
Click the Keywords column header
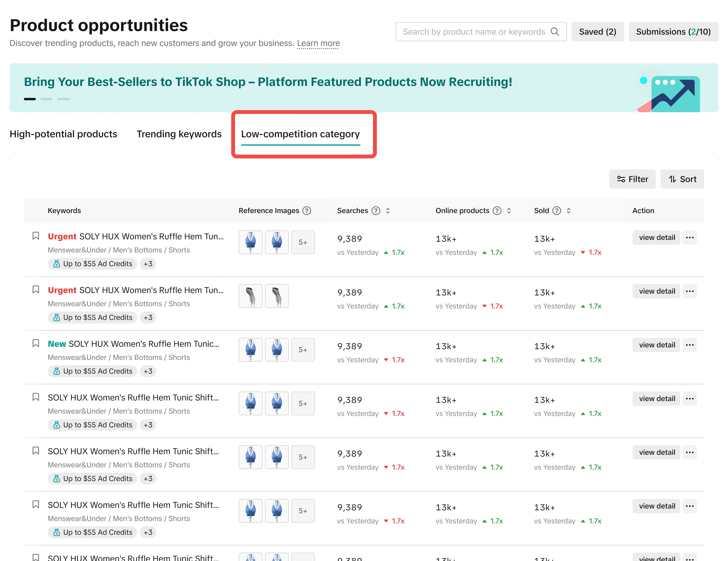64,211
